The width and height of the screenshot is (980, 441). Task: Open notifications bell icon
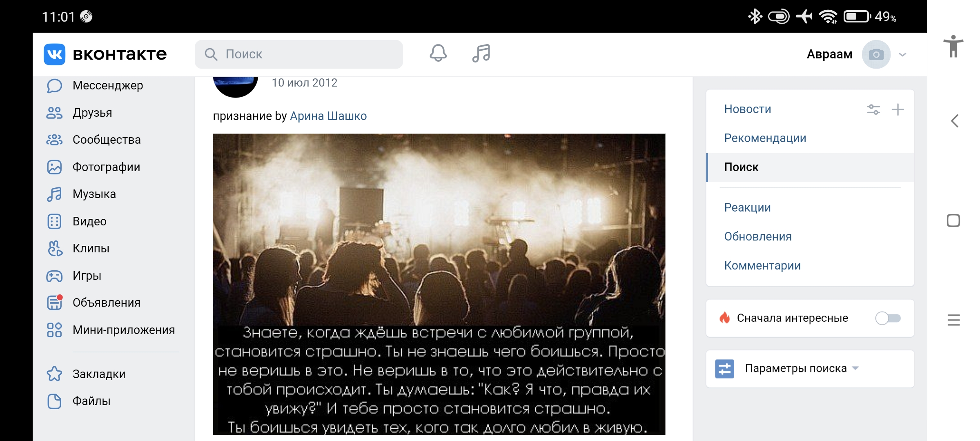(438, 53)
